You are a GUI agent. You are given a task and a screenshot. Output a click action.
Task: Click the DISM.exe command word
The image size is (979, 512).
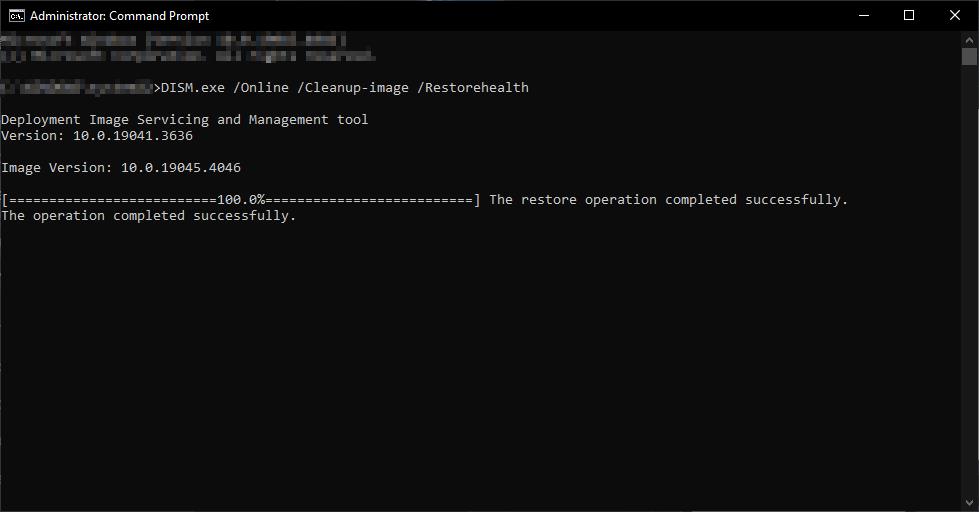point(193,88)
